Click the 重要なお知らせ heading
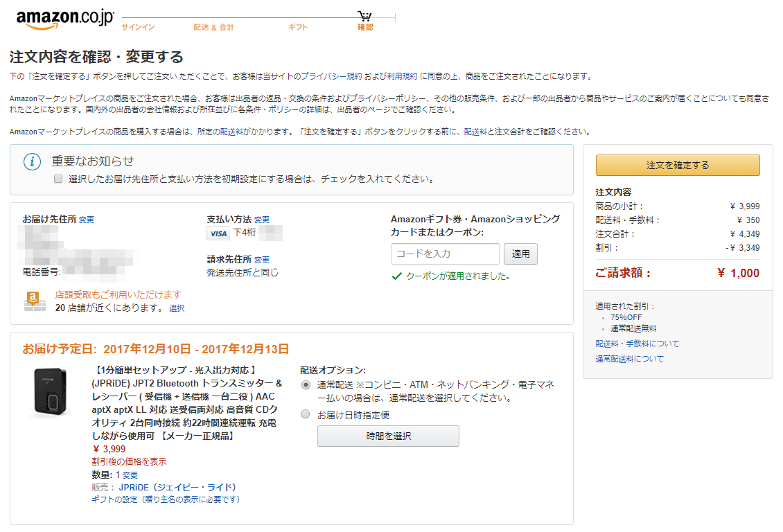The height and width of the screenshot is (532, 783). tap(93, 161)
